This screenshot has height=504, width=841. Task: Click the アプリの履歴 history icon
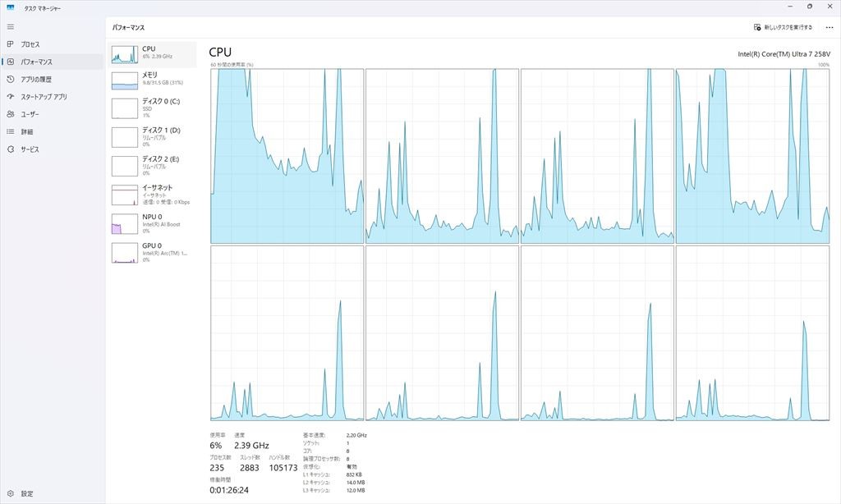[10, 79]
